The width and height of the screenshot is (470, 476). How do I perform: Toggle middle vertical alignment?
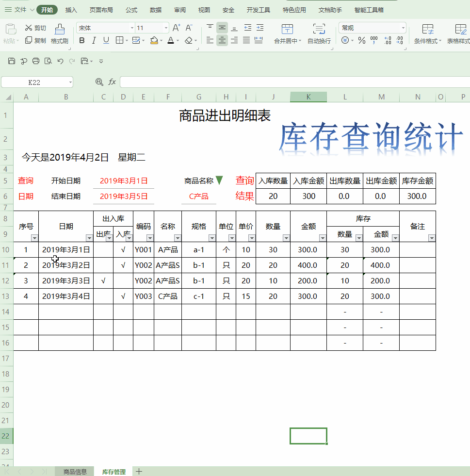(x=222, y=28)
